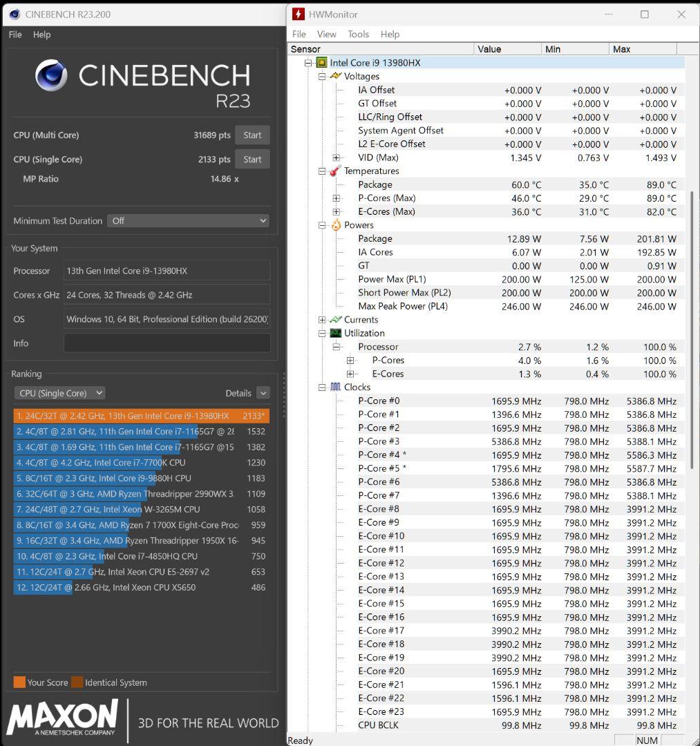This screenshot has height=746, width=700.
Task: Click the Value column header
Action: (x=507, y=49)
